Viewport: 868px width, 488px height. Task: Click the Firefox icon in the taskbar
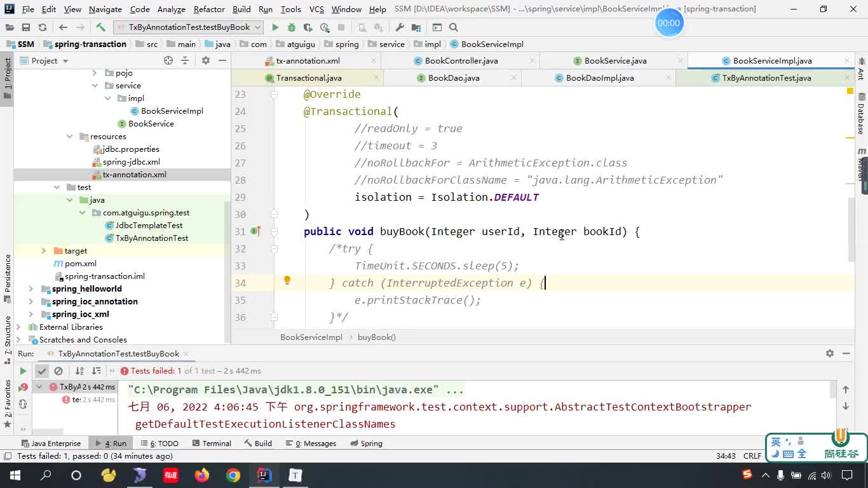(202, 475)
